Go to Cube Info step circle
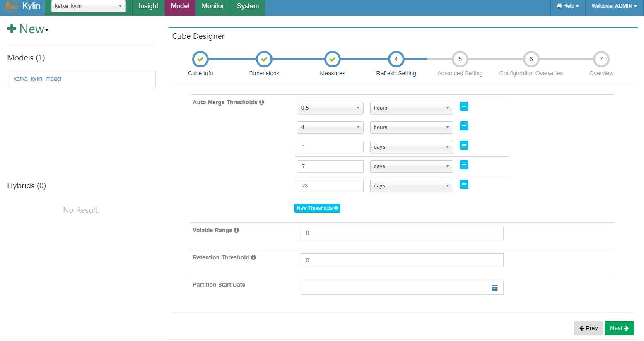This screenshot has width=644, height=341. point(200,59)
